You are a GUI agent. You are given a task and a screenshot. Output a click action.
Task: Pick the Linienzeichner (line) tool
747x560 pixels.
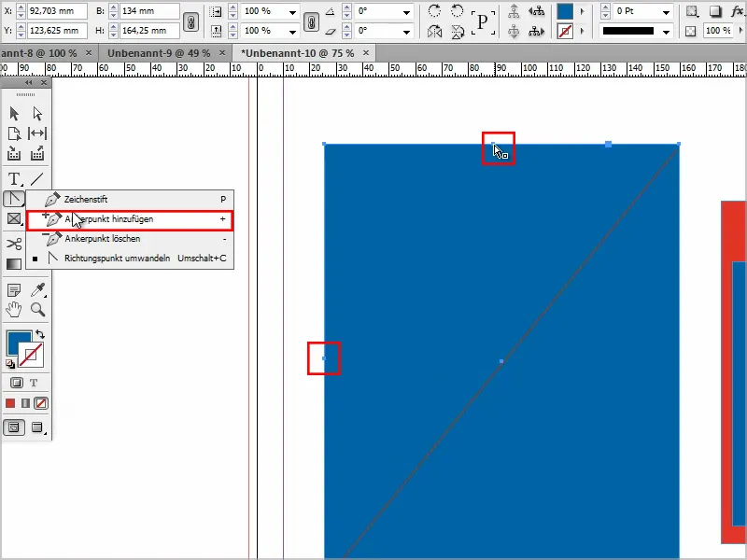36,179
